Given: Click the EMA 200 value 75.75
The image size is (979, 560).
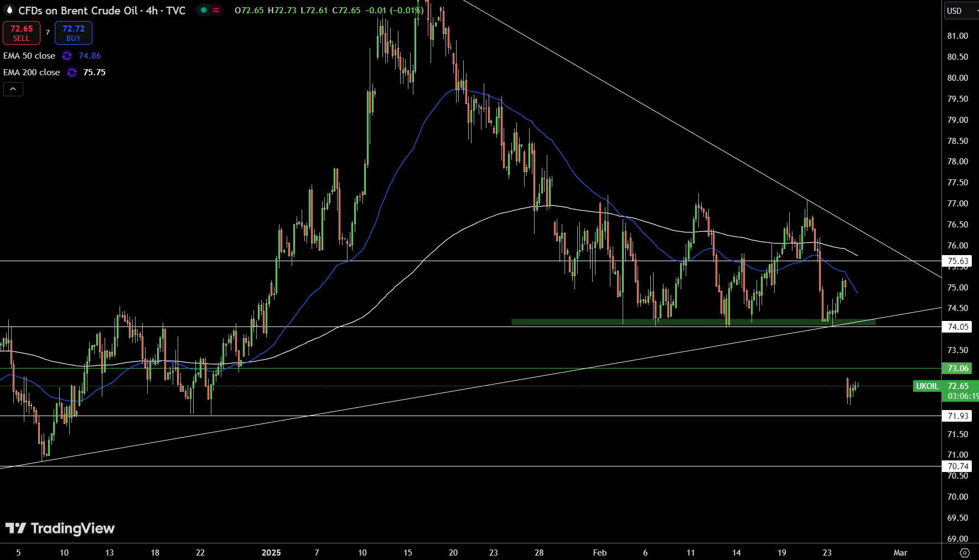Looking at the screenshot, I should [x=94, y=72].
